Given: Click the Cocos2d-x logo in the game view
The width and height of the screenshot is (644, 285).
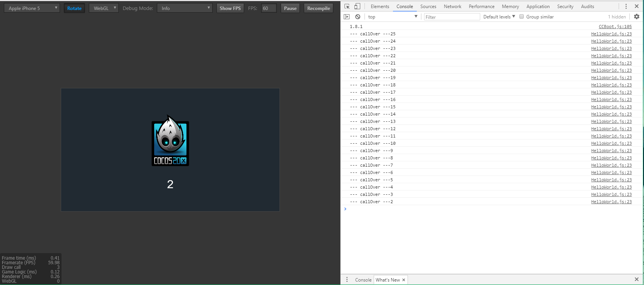Looking at the screenshot, I should point(170,141).
